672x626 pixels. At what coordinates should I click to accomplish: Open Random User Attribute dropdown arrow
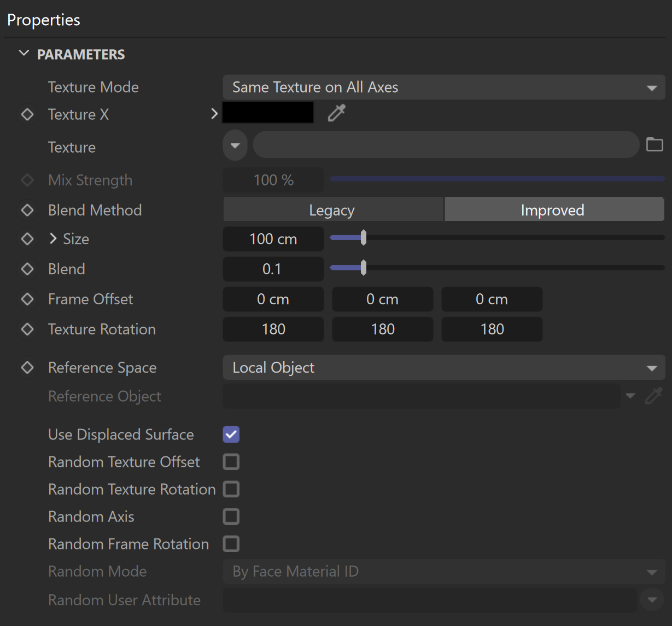pos(652,600)
